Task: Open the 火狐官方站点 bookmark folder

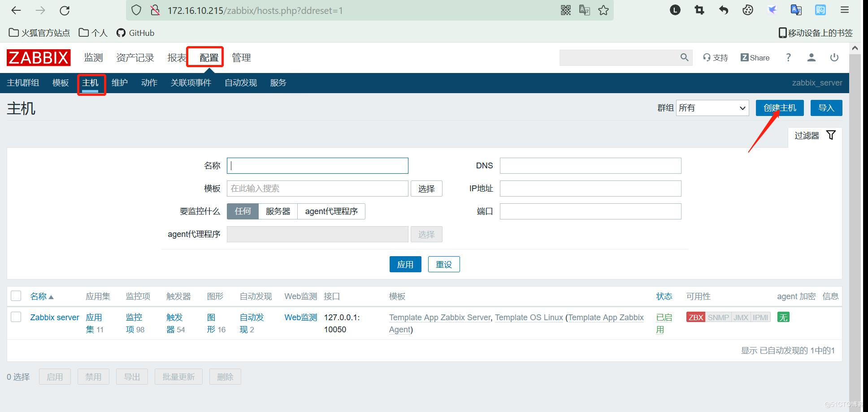Action: [39, 33]
